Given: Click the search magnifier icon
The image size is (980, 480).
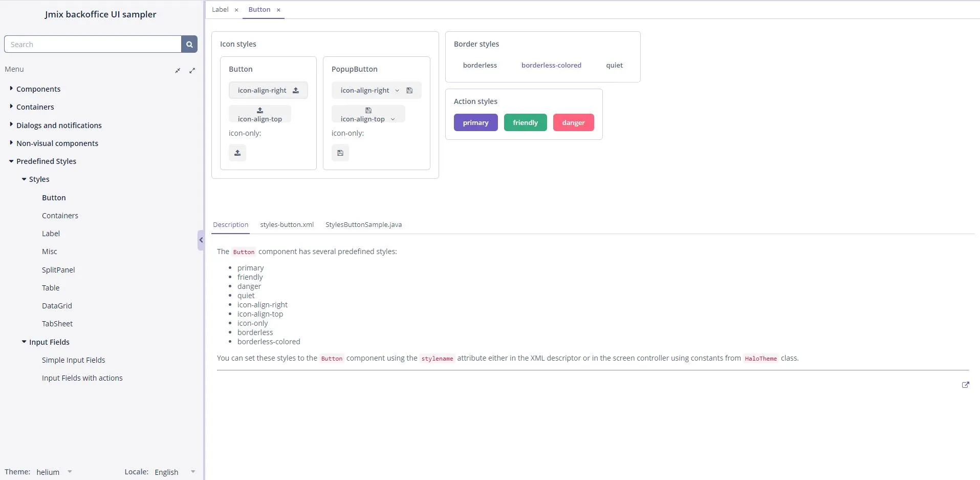Looking at the screenshot, I should pos(189,44).
